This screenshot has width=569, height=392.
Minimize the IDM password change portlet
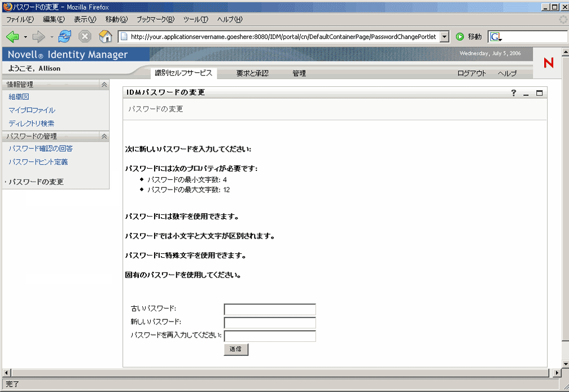[526, 94]
